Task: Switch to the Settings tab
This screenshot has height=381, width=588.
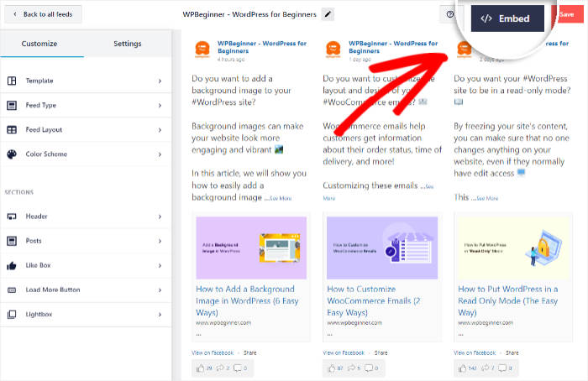Action: pyautogui.click(x=128, y=44)
